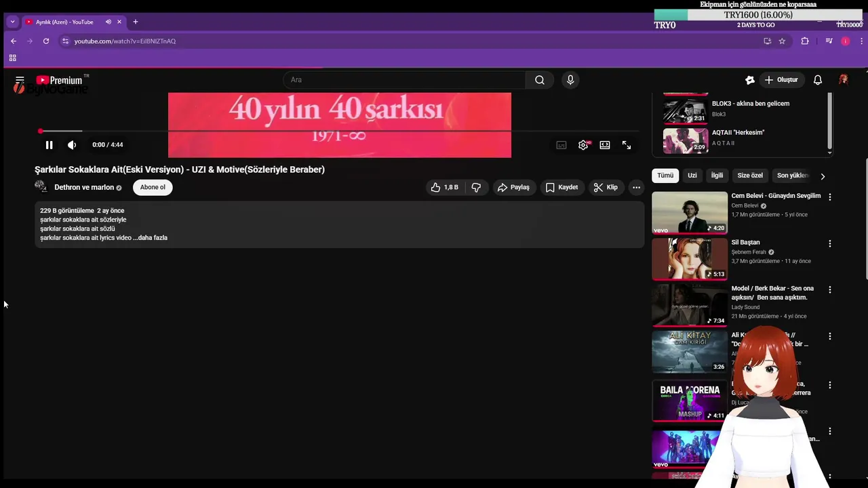Open options for Sil Baştan video
Viewport: 868px width, 488px height.
tap(829, 243)
